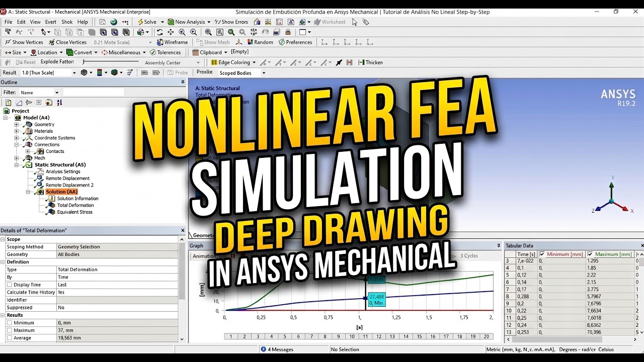
Task: Click step 5 in graph timeline
Action: [285, 336]
